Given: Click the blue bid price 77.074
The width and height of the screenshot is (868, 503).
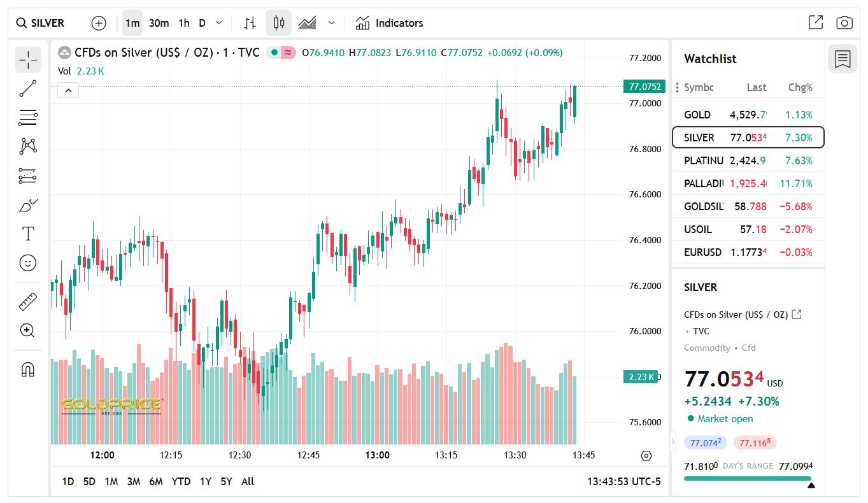Looking at the screenshot, I should (x=705, y=443).
